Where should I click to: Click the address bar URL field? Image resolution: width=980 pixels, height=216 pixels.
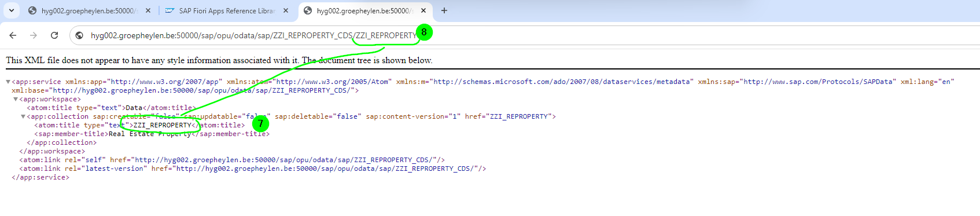click(253, 35)
